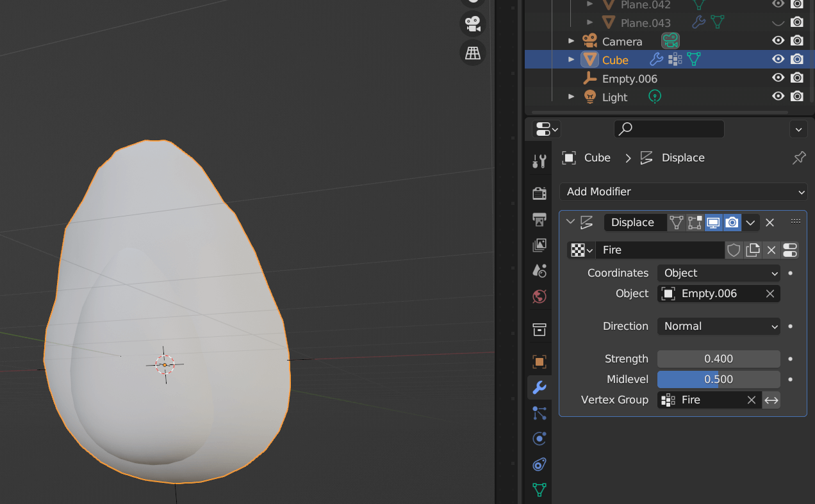Open the Scene properties tab
The height and width of the screenshot is (504, 815).
pyautogui.click(x=539, y=270)
